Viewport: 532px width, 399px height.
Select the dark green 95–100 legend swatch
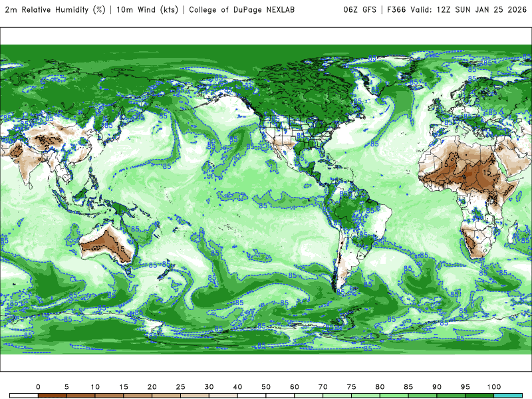479,396
